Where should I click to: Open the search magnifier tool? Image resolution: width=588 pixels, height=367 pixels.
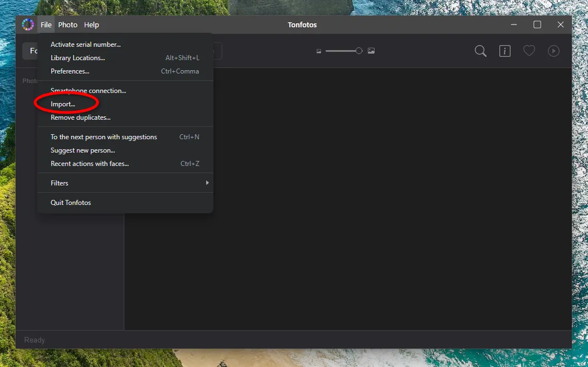[x=480, y=51]
